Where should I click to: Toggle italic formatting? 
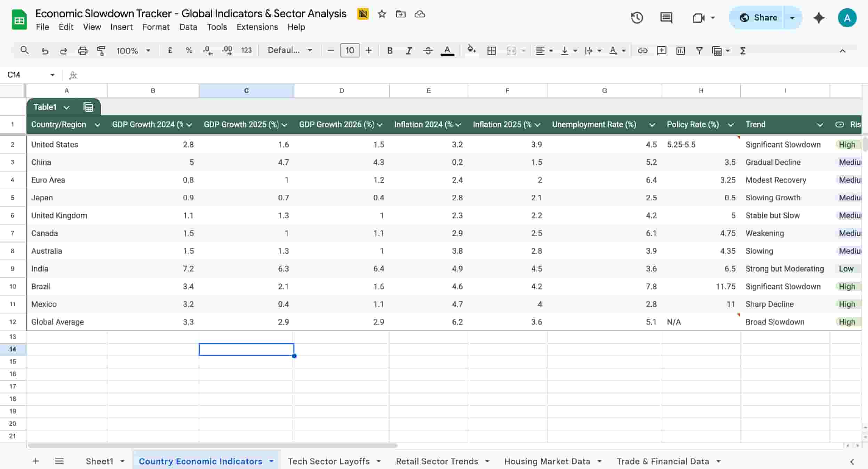(x=409, y=51)
